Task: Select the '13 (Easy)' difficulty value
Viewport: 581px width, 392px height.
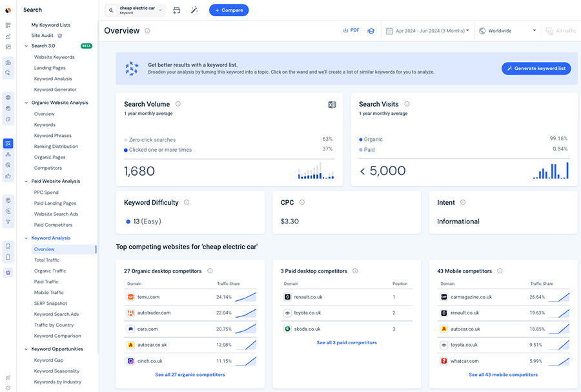Action: [x=143, y=222]
